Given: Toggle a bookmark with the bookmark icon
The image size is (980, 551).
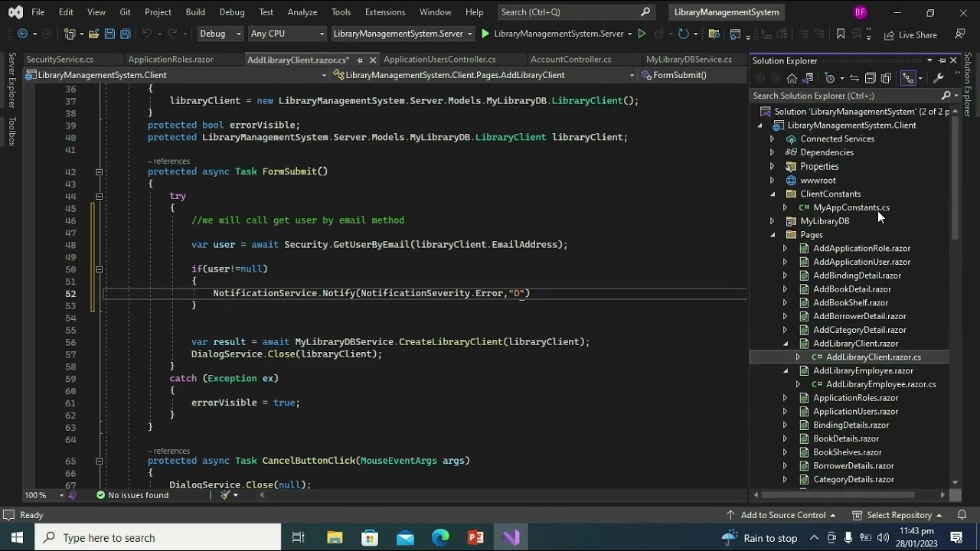Looking at the screenshot, I should (841, 34).
